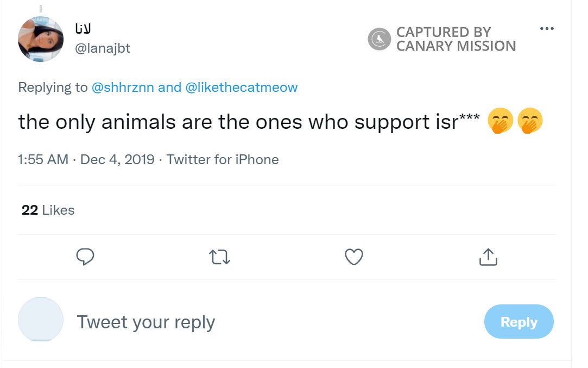Image resolution: width=588 pixels, height=368 pixels.
Task: Click the Twitter for iPhone source label
Action: tap(223, 160)
